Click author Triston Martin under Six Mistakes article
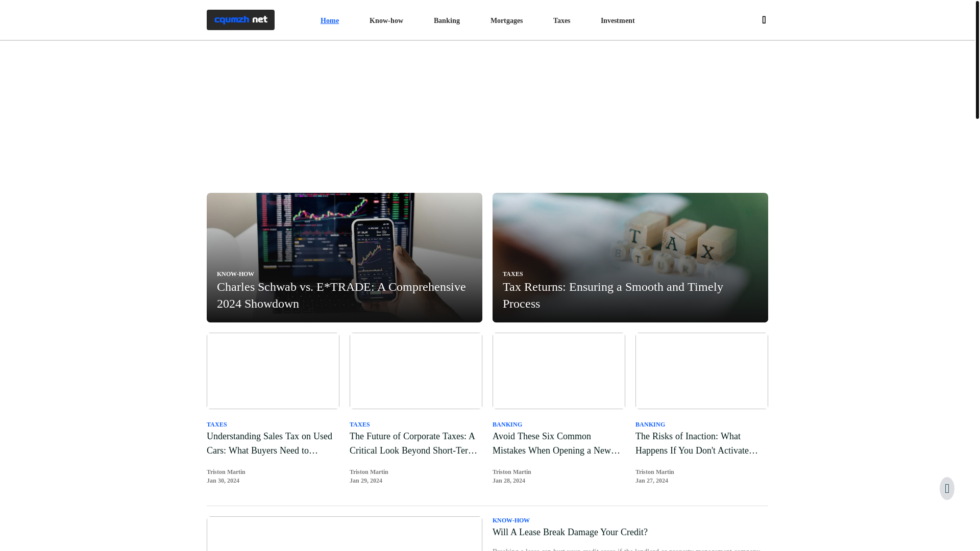The width and height of the screenshot is (980, 551). click(x=512, y=472)
